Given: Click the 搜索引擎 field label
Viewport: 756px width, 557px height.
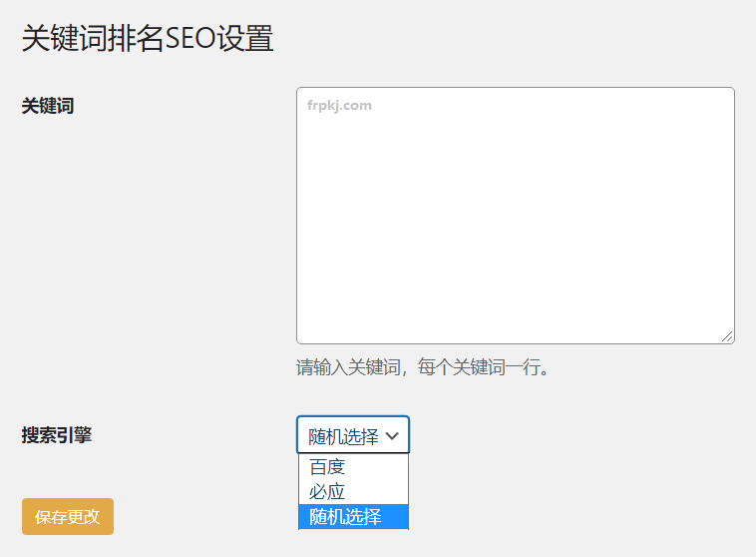Looking at the screenshot, I should [x=57, y=435].
